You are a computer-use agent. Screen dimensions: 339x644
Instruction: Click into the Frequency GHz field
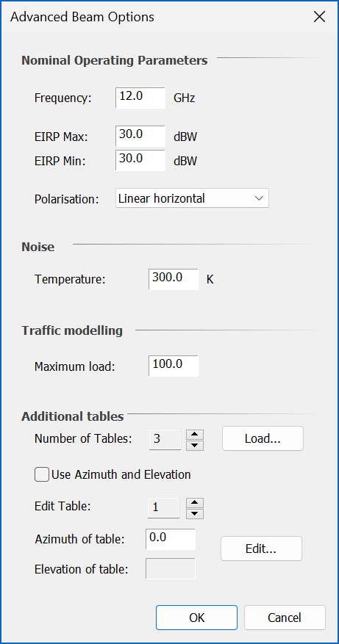click(x=140, y=98)
